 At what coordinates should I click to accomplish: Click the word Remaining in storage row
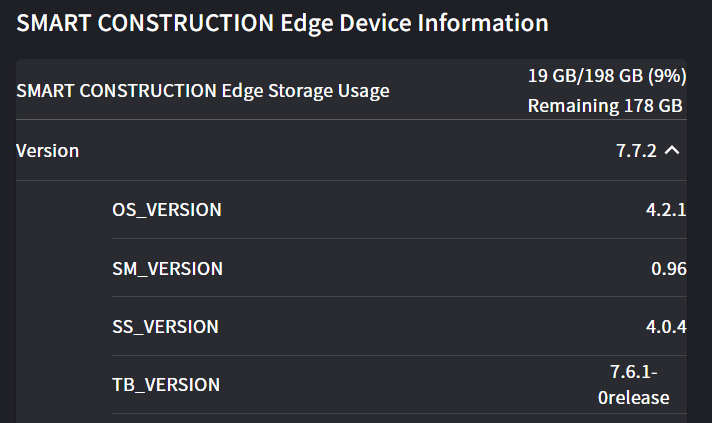[x=567, y=105]
